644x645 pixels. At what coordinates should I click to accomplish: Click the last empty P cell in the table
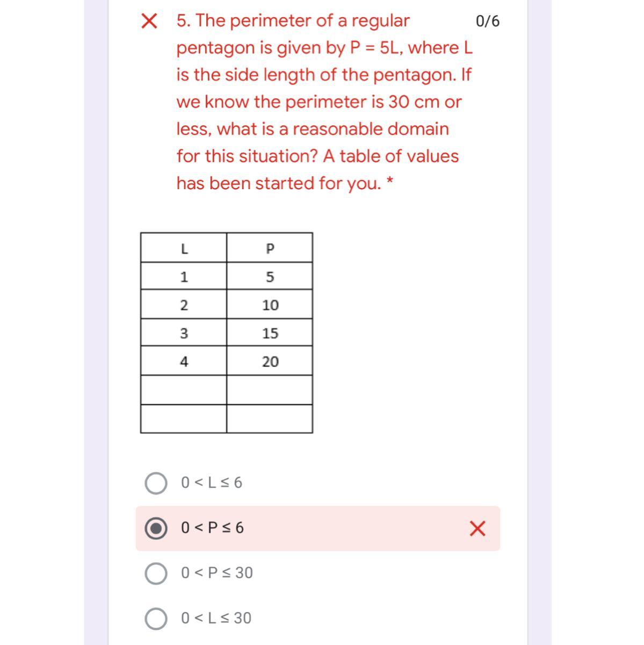pyautogui.click(x=270, y=419)
